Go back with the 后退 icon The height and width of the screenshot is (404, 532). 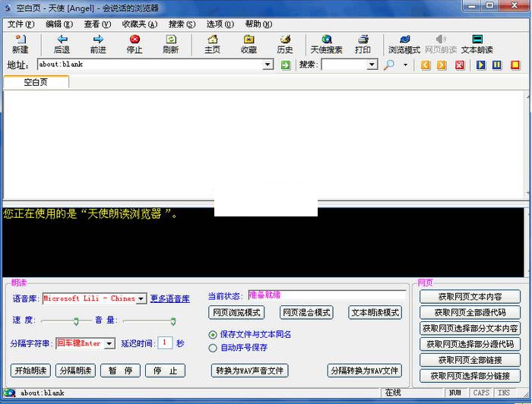62,44
